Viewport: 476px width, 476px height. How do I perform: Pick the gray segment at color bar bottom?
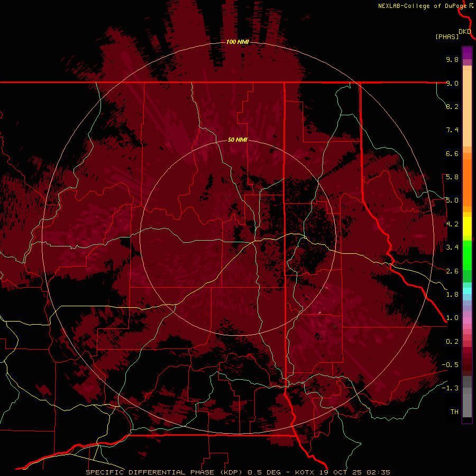pyautogui.click(x=467, y=405)
